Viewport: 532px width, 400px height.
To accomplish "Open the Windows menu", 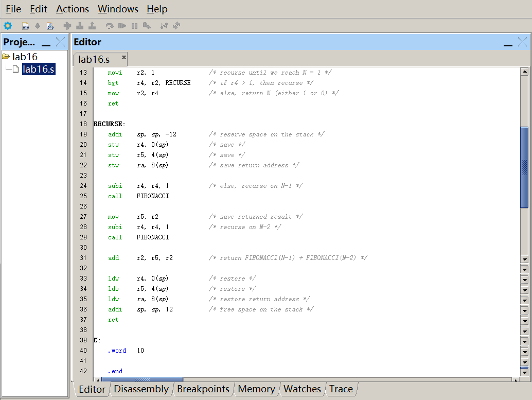I will click(x=118, y=9).
